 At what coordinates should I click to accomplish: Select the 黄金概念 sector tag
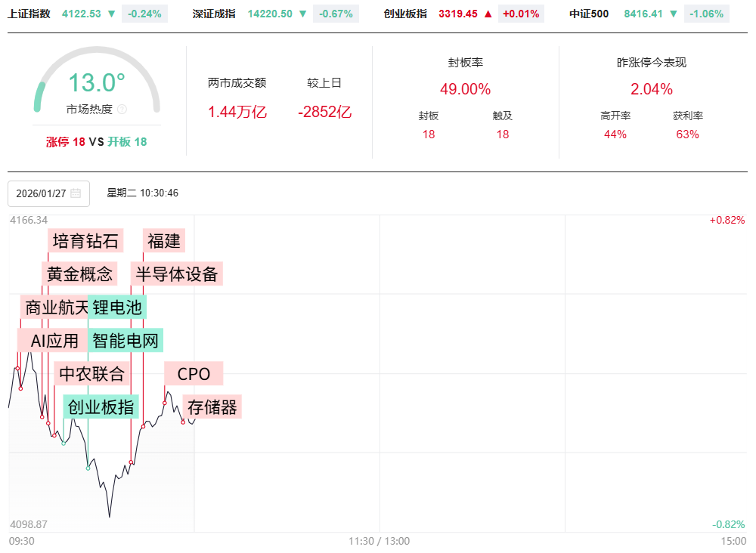coord(79,273)
